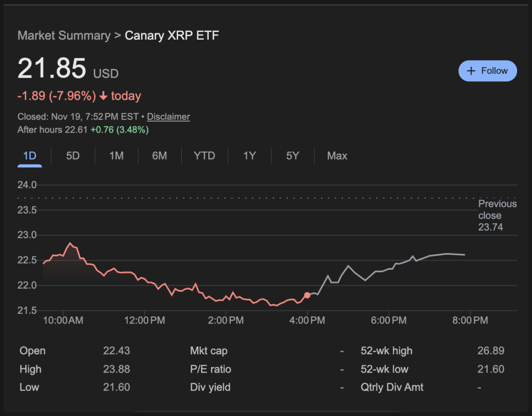Show the 5Y price chart

click(292, 156)
